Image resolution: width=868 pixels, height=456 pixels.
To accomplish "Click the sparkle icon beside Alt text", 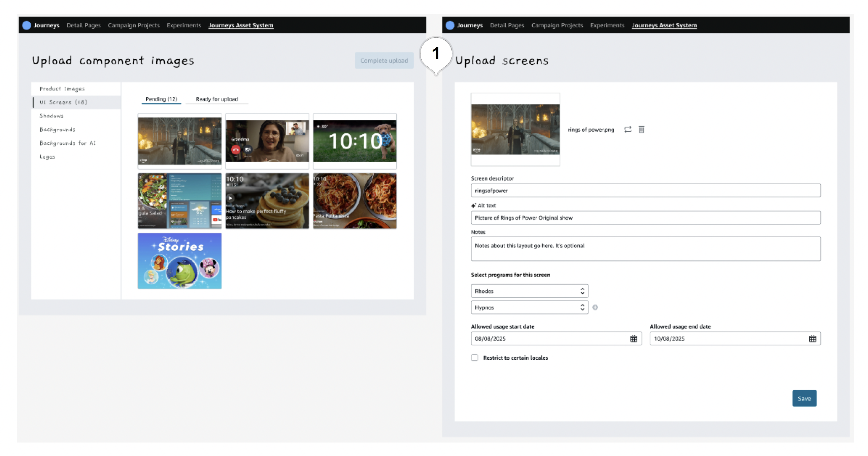I will point(473,205).
